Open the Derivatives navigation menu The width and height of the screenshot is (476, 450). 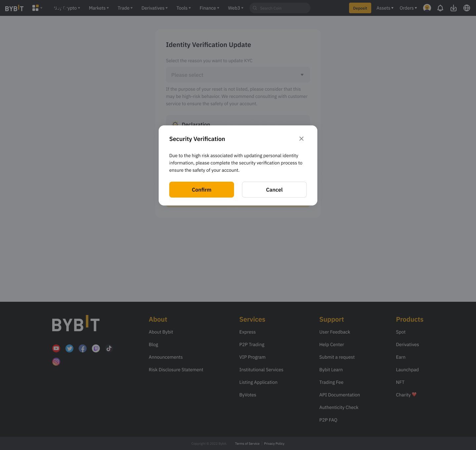pyautogui.click(x=154, y=8)
